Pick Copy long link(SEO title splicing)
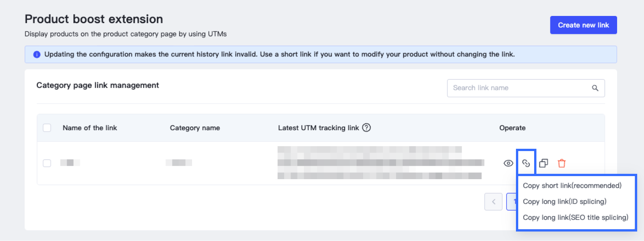Viewport: 644px width, 241px height. [575, 217]
